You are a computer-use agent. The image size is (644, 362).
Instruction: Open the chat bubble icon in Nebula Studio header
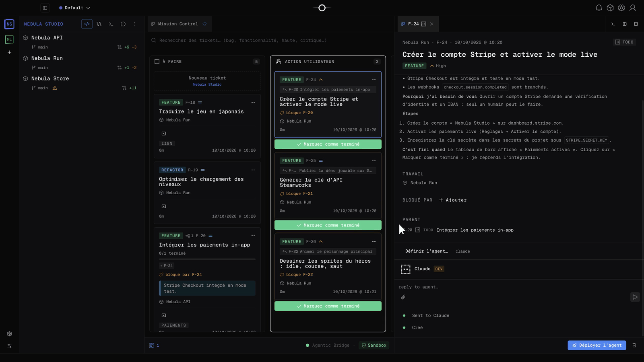pyautogui.click(x=123, y=24)
